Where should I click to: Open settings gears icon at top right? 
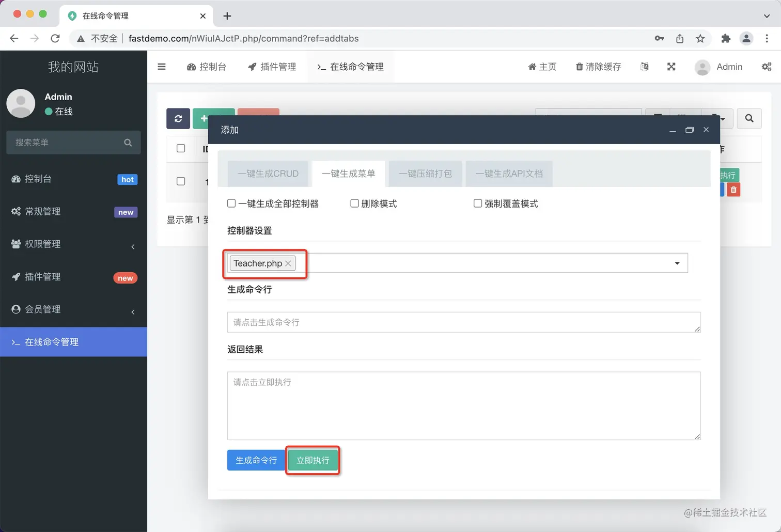767,67
